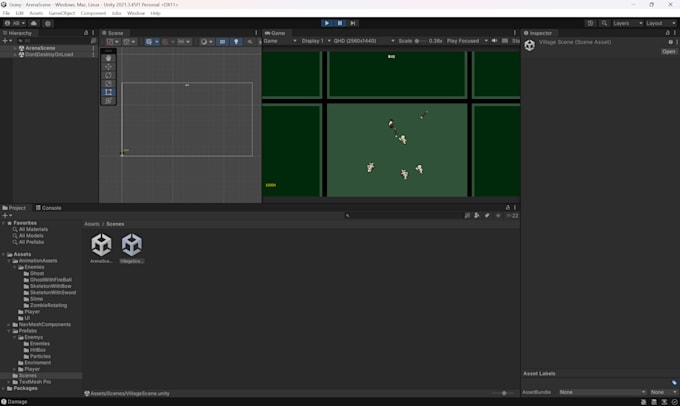The image size is (680, 406).
Task: Toggle 2D mode in Scene view
Action: (222, 42)
